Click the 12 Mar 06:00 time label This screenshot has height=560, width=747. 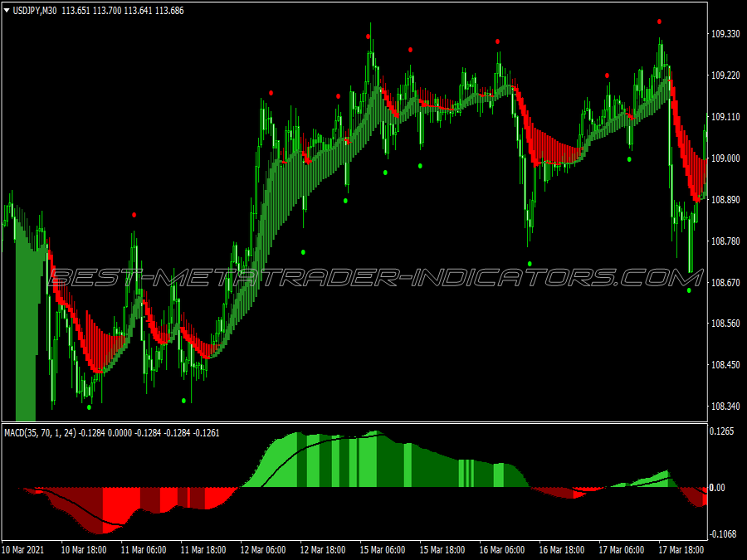coord(263,549)
